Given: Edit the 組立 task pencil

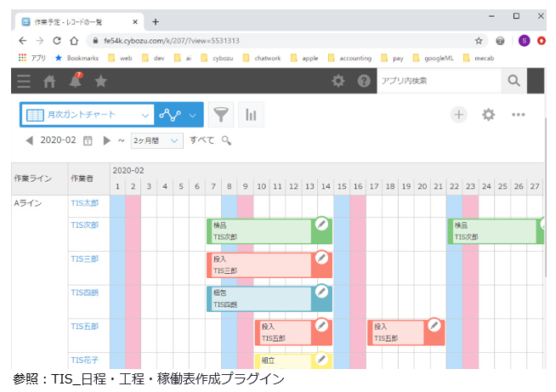Looking at the screenshot, I should [321, 359].
